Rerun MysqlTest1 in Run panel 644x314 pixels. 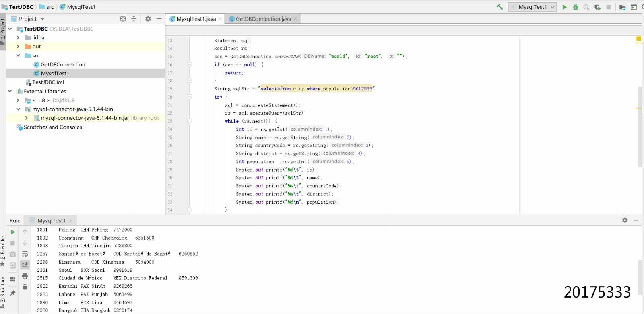(12, 232)
